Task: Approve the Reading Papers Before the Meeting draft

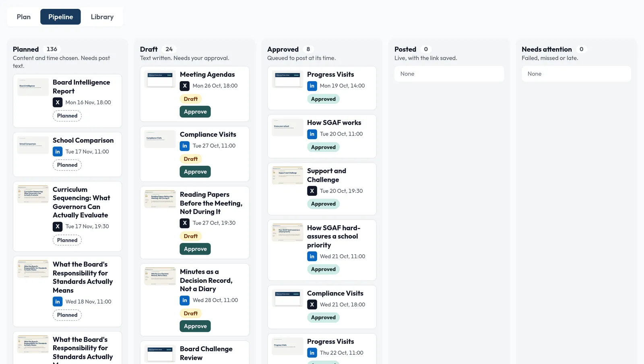Action: coord(195,249)
